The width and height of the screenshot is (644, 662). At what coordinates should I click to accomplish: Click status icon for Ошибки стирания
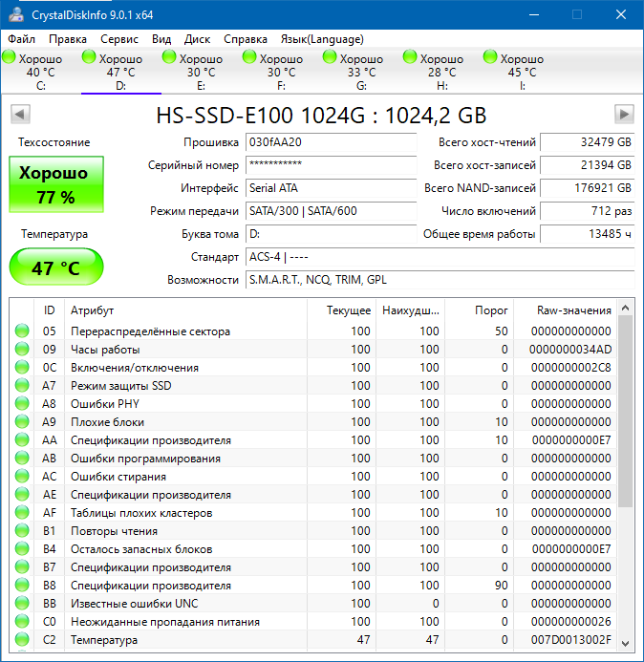[22, 477]
